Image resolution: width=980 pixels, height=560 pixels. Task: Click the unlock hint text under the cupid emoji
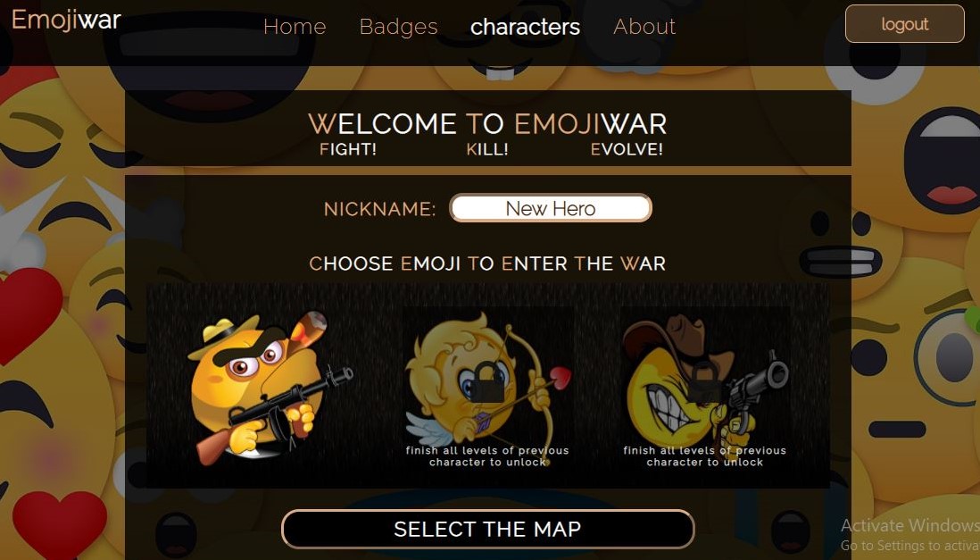[x=487, y=456]
